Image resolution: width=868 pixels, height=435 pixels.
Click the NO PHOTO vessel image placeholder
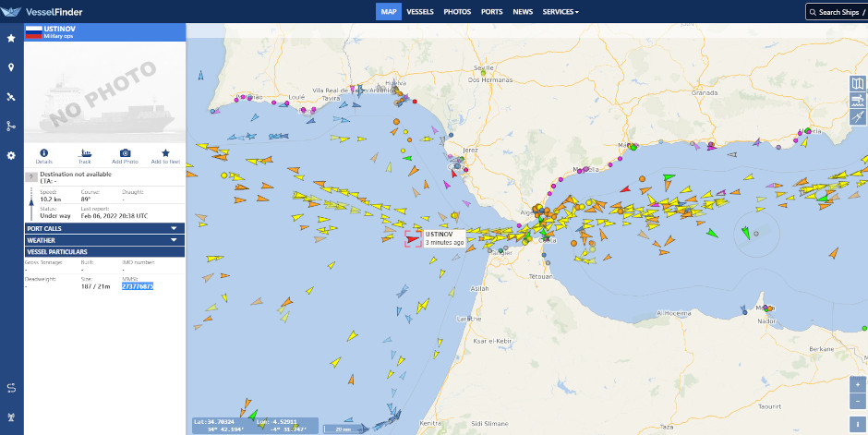click(104, 92)
